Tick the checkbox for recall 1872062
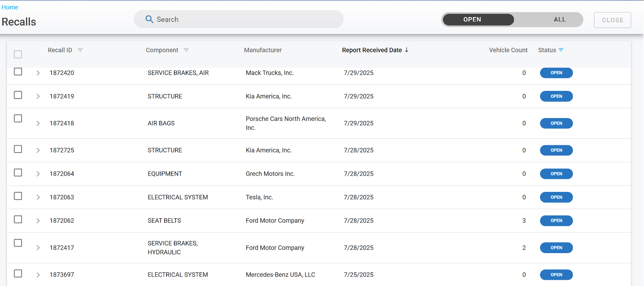Screen dimensions: 644x286 pyautogui.click(x=18, y=219)
